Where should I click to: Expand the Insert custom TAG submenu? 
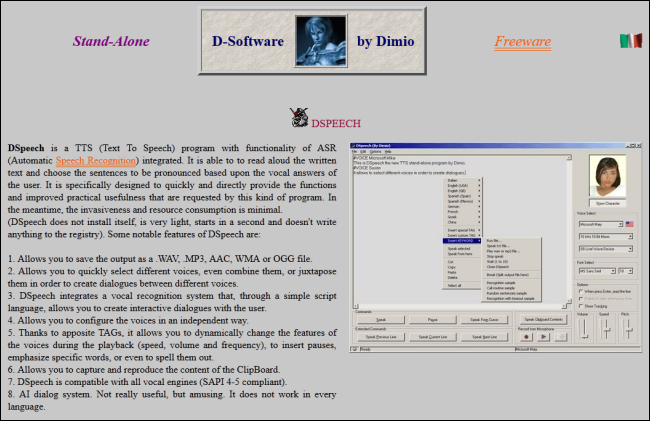click(x=463, y=235)
